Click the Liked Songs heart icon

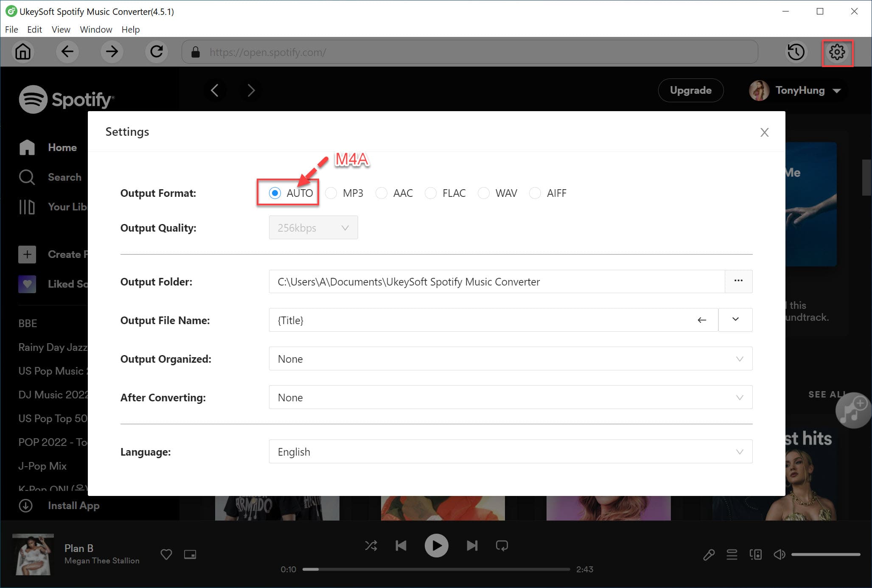point(27,283)
